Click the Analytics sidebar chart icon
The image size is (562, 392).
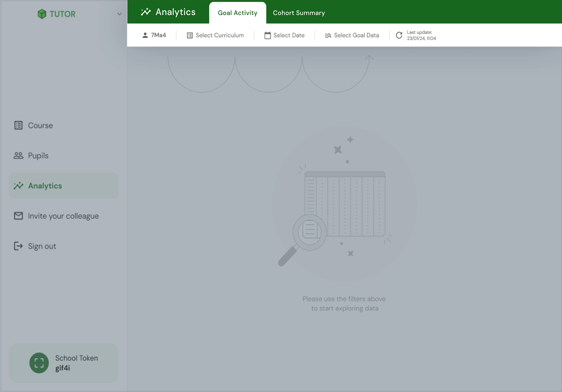point(19,186)
